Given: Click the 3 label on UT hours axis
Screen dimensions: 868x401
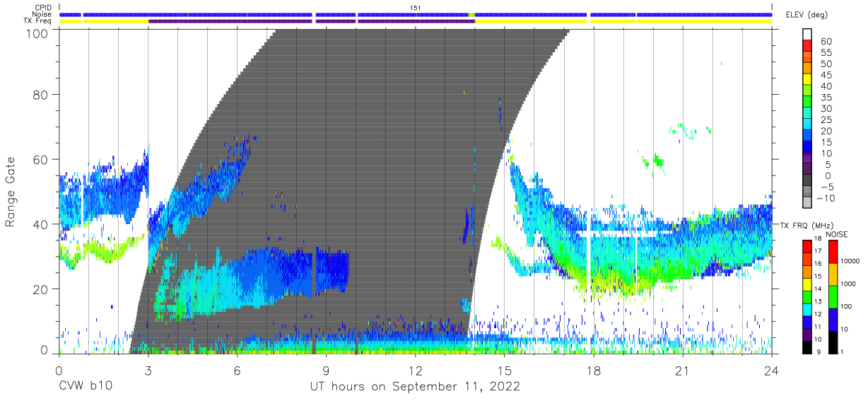Looking at the screenshot, I should (148, 371).
